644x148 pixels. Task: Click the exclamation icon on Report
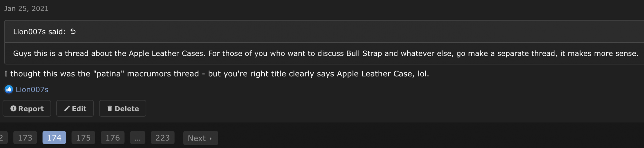tap(13, 109)
